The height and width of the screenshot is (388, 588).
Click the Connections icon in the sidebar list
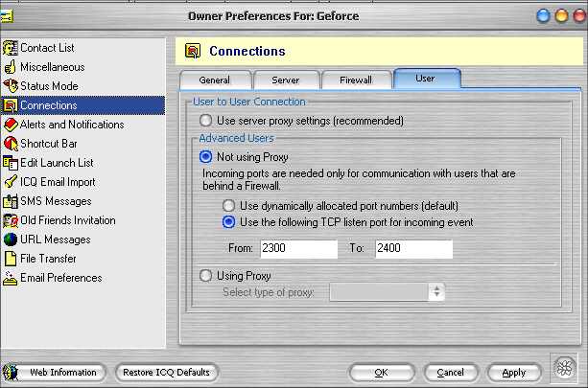tap(11, 105)
